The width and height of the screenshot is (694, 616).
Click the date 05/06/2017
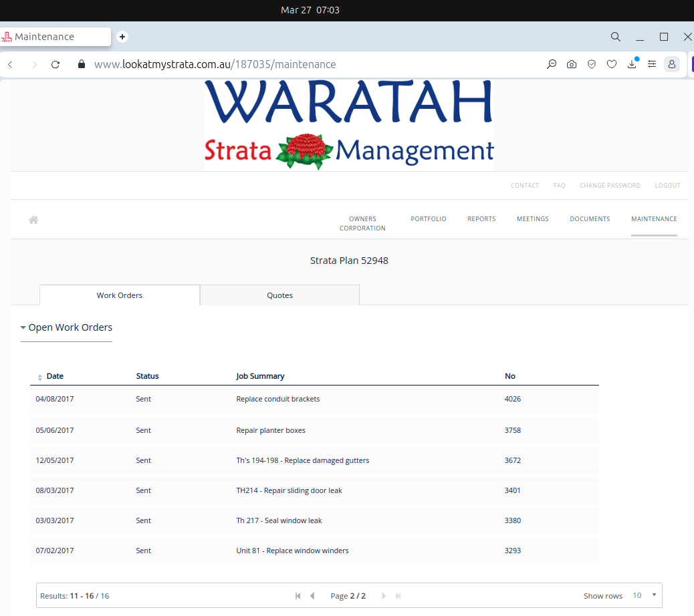click(55, 430)
